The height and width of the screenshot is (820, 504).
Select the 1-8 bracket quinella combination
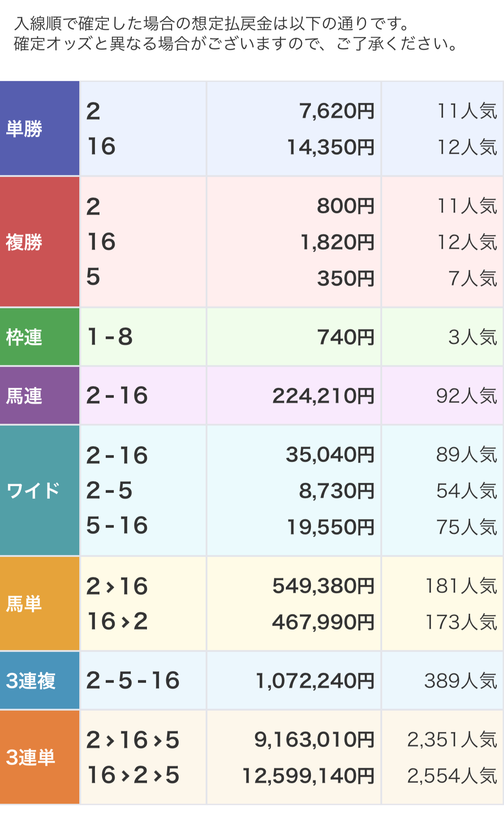point(110,337)
